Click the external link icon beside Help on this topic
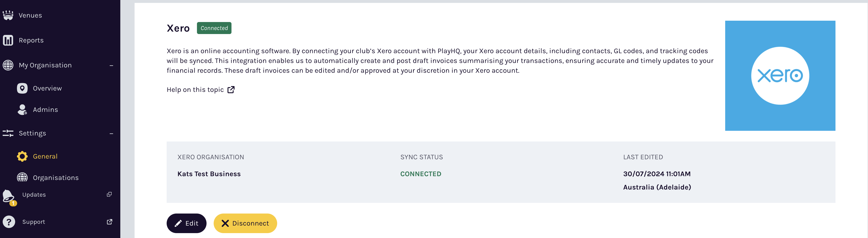868x238 pixels. (231, 90)
